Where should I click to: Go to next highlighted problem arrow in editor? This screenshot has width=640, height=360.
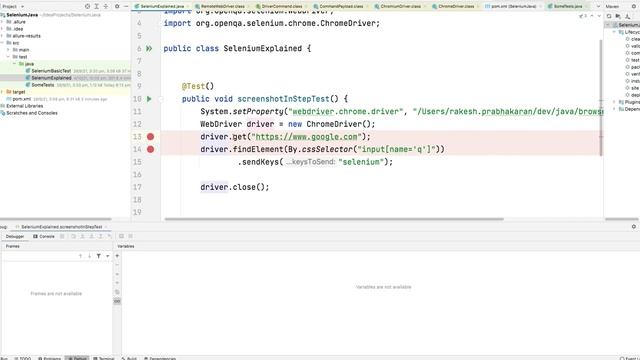click(599, 16)
